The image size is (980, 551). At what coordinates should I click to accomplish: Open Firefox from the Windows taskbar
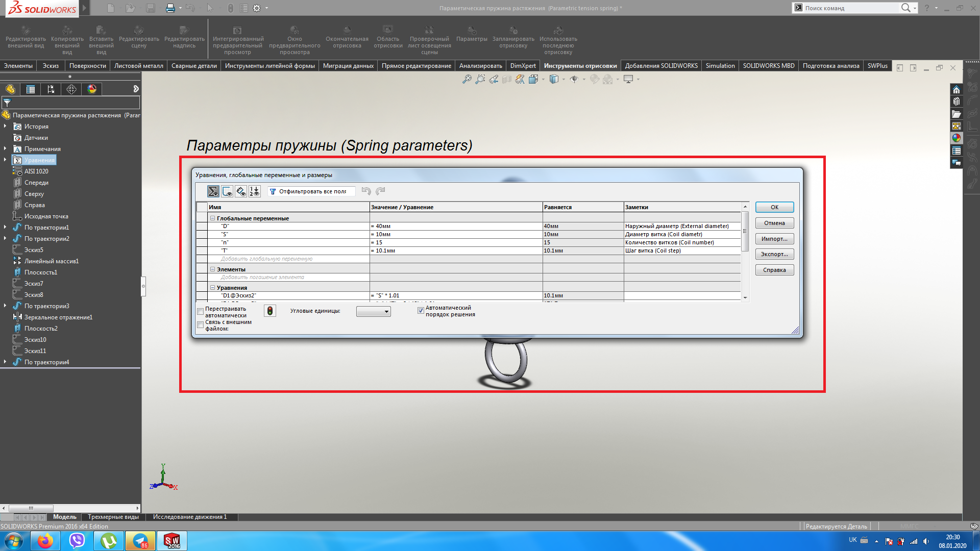click(45, 541)
